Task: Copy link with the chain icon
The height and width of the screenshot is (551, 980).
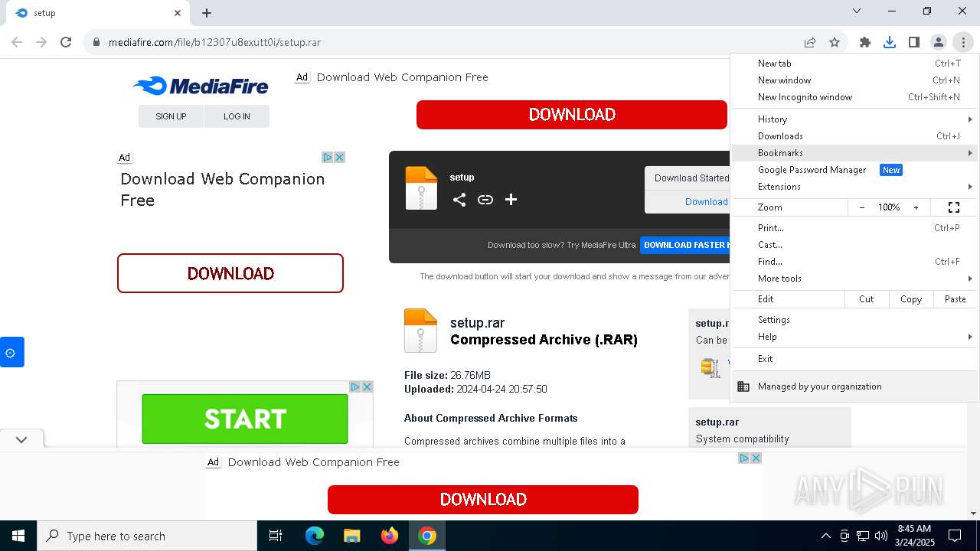Action: [x=485, y=200]
